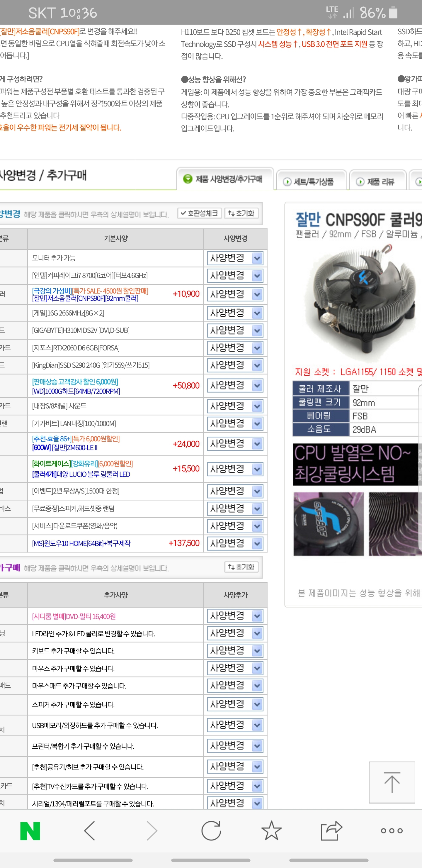Open 사양변경 dropdown for 내장 사운드 row
Viewport: 422px width, 868px height.
coord(235,406)
